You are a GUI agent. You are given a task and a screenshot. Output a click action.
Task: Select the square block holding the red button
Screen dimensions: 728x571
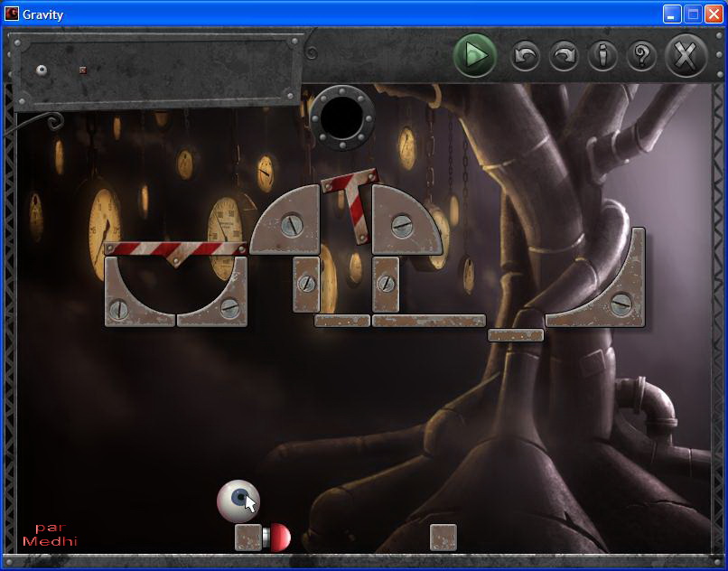[x=248, y=538]
